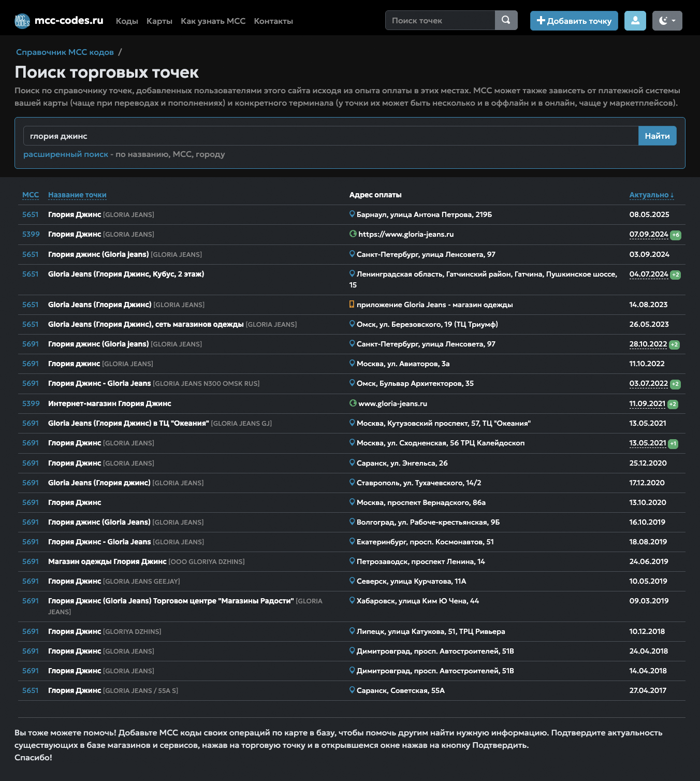700x781 pixels.
Task: Click the address Москва, ул. Сходненская, 56 ТРЦ Калейдоскоп
Action: point(441,443)
